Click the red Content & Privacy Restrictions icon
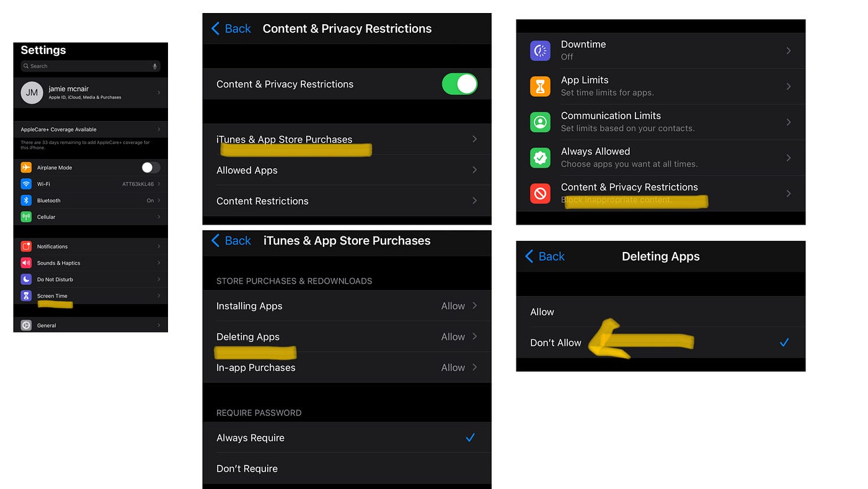868x489 pixels. [x=540, y=193]
